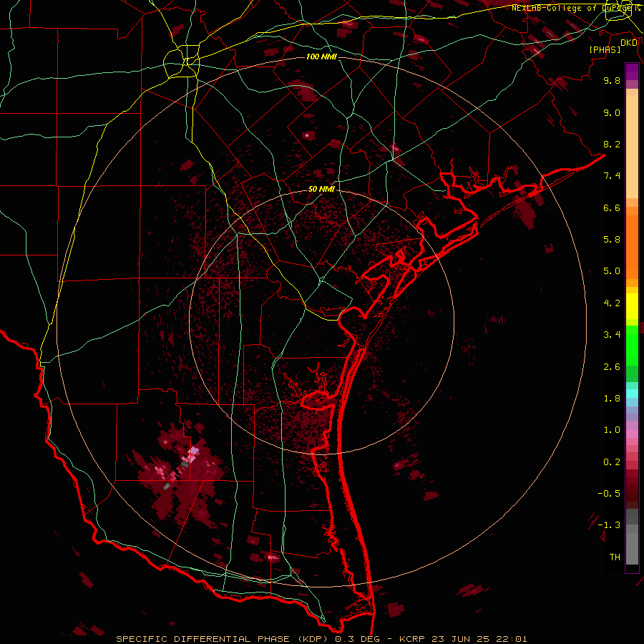The width and height of the screenshot is (644, 644).
Task: Click the "100 NMI" range ring label
Action: click(x=321, y=57)
